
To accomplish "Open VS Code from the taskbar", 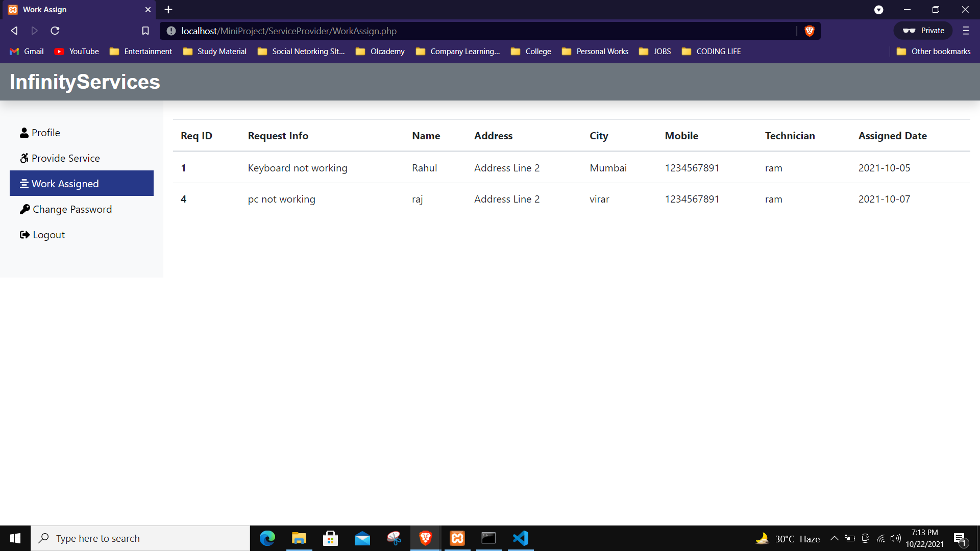I will [x=520, y=538].
